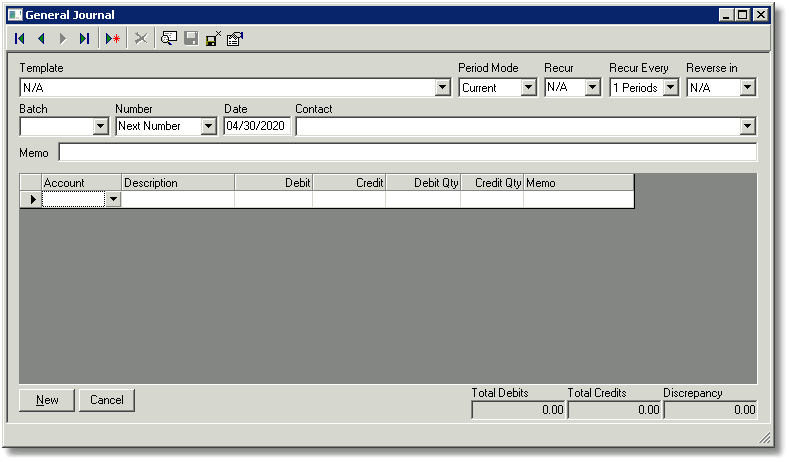Viewport: 789px width, 462px height.
Task: Maximize the General Journal window
Action: click(743, 15)
